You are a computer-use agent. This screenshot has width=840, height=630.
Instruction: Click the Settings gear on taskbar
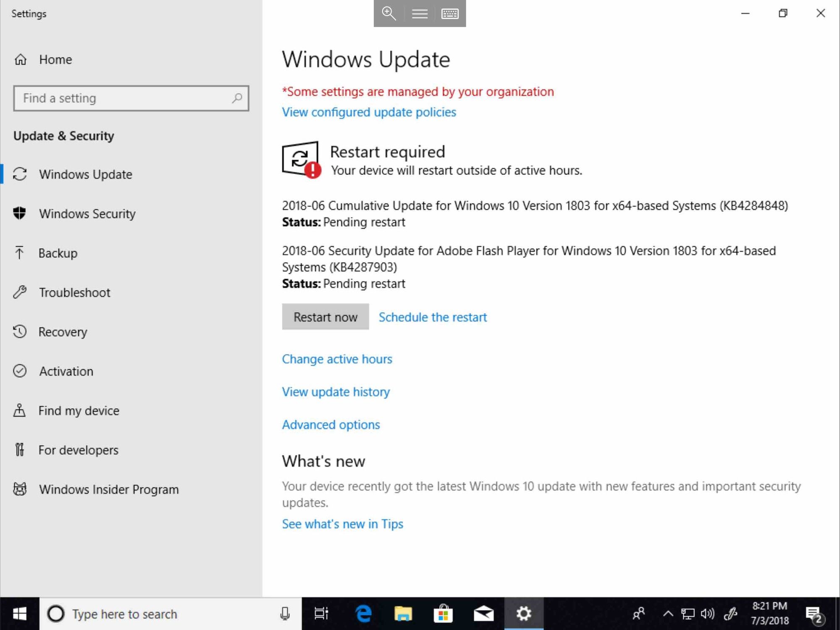tap(524, 614)
